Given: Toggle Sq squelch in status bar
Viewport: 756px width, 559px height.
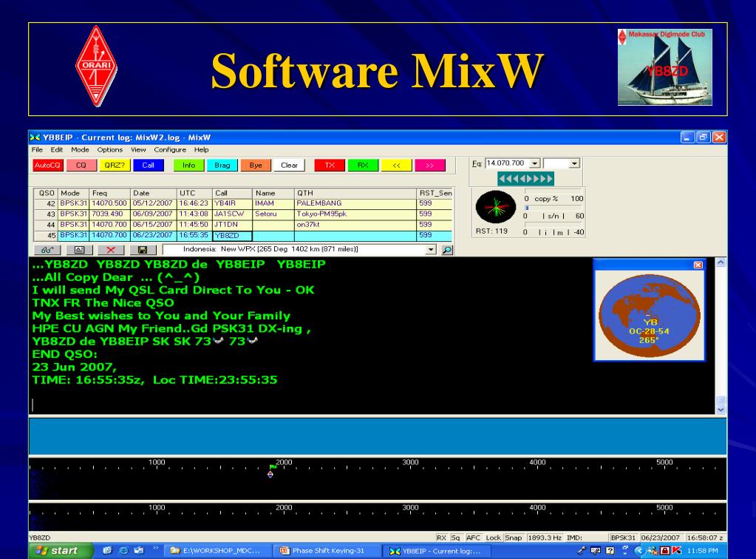Looking at the screenshot, I should click(x=456, y=538).
